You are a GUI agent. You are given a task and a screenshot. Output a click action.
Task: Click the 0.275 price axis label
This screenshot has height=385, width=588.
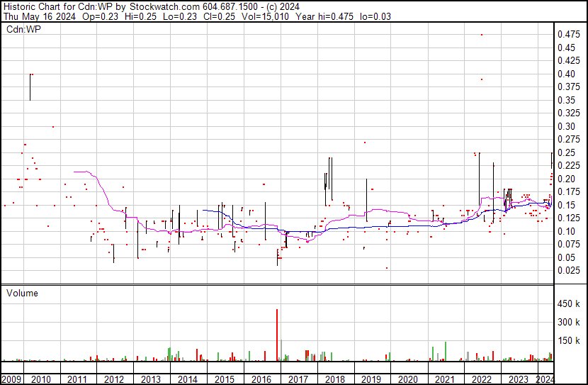point(569,140)
